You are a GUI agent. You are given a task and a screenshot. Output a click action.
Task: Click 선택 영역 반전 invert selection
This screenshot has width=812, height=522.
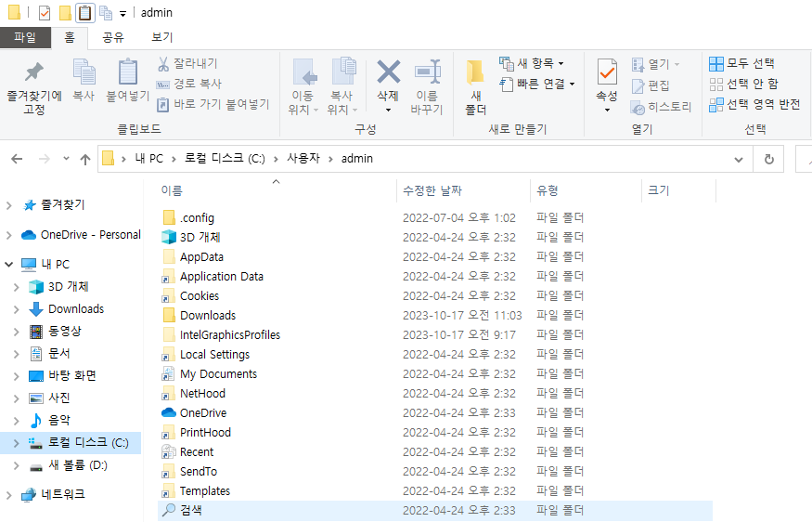(754, 104)
